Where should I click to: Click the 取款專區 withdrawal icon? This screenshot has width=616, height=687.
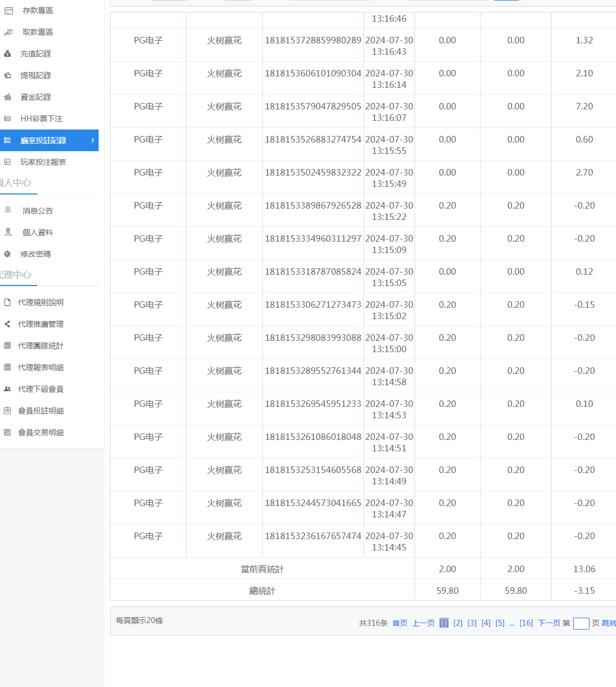pyautogui.click(x=9, y=32)
